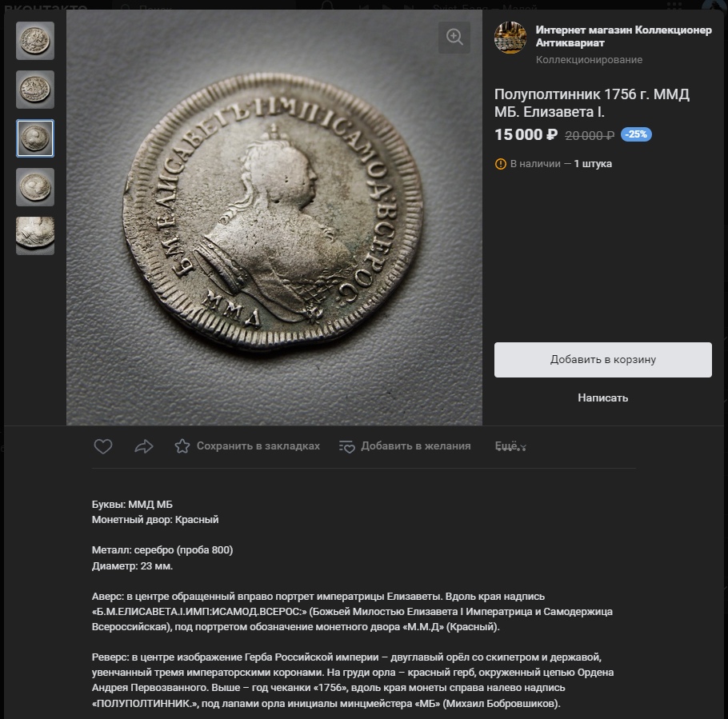728x719 pixels.
Task: Click the star bookmark icon
Action: [x=182, y=446]
